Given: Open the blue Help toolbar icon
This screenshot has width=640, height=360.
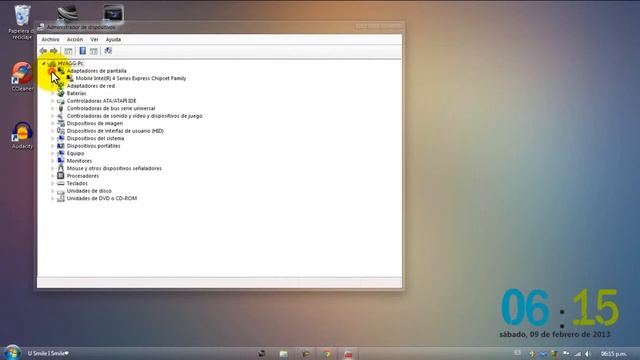Looking at the screenshot, I should (x=82, y=51).
